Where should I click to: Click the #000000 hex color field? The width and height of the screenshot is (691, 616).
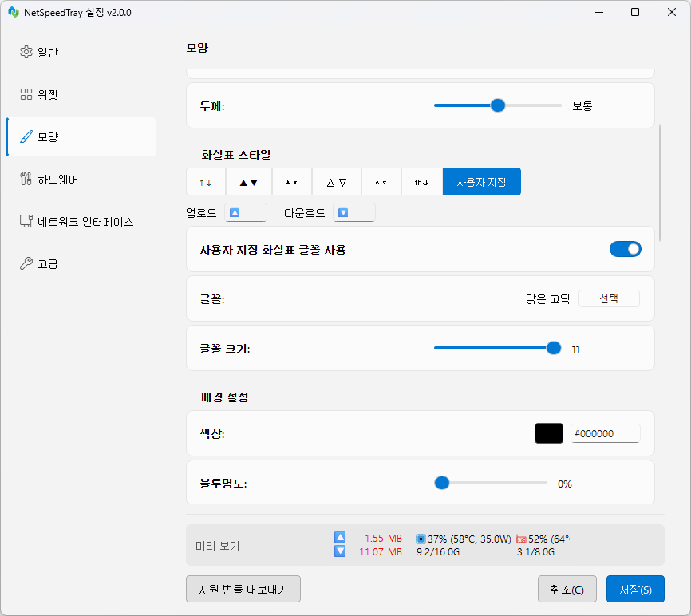click(606, 433)
